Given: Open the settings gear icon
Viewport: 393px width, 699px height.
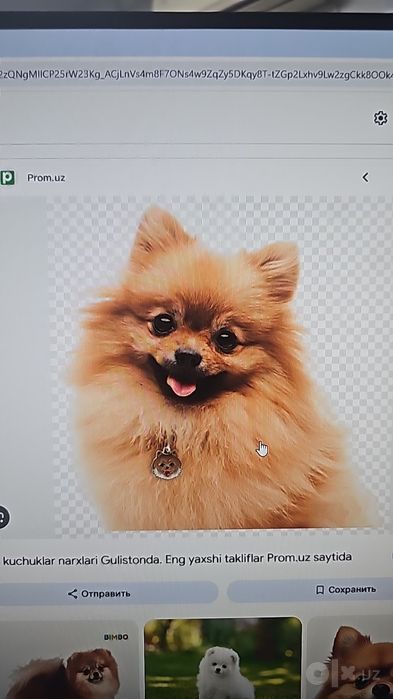Looking at the screenshot, I should [380, 118].
